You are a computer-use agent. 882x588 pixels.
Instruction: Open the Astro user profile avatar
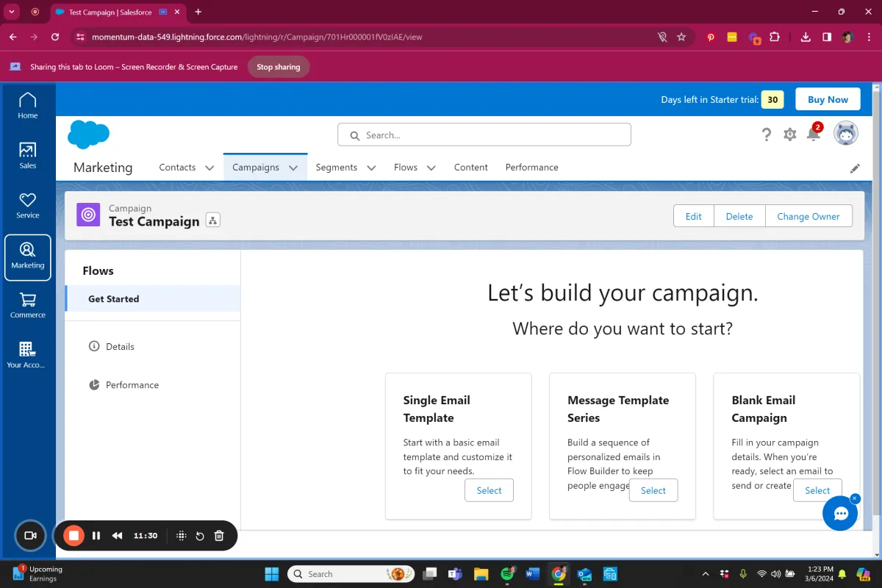846,134
